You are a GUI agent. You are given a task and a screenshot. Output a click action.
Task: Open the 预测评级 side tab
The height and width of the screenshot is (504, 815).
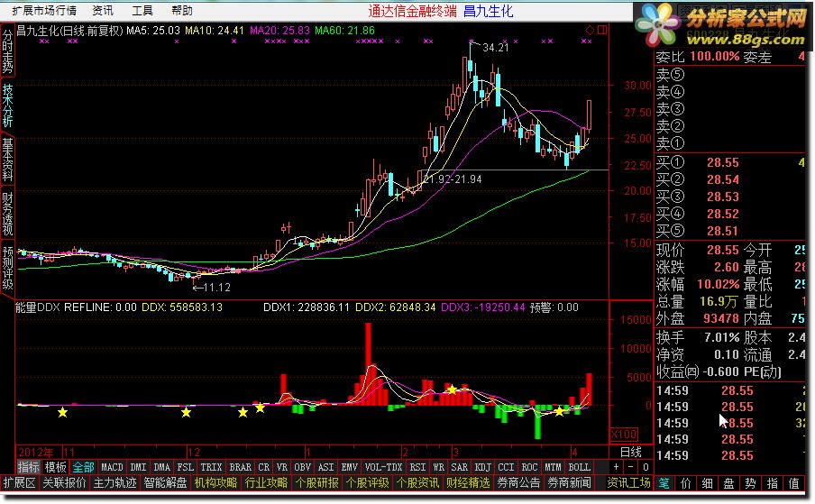point(7,268)
